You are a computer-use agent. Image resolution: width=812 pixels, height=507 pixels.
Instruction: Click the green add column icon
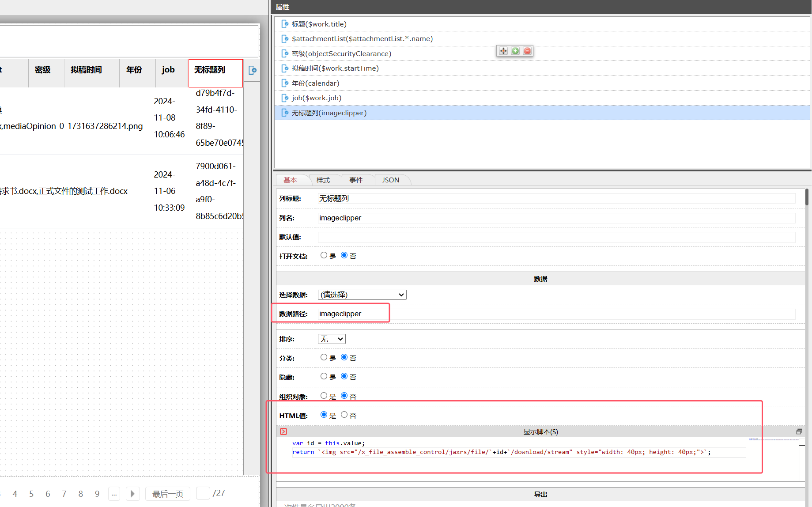point(515,51)
